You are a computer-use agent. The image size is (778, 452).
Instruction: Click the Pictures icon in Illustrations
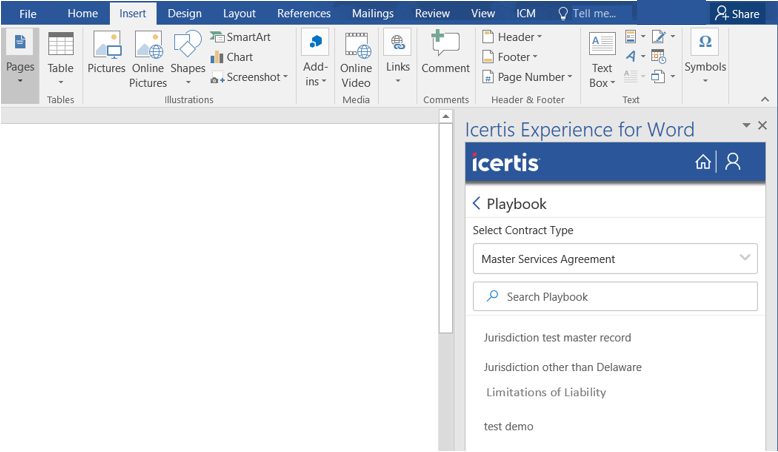tap(106, 56)
